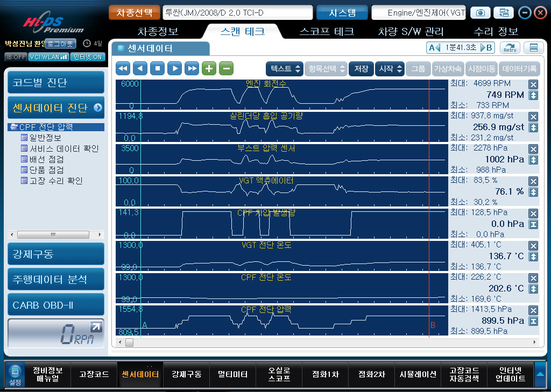The height and width of the screenshot is (392, 551).
Task: Remove the VGT 전단 온도 graph
Action: pyautogui.click(x=533, y=246)
